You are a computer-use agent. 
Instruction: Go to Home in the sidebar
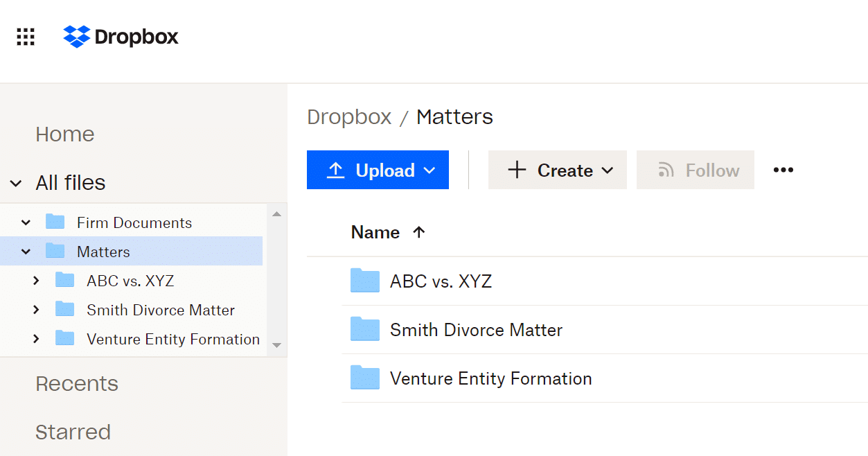pos(65,134)
